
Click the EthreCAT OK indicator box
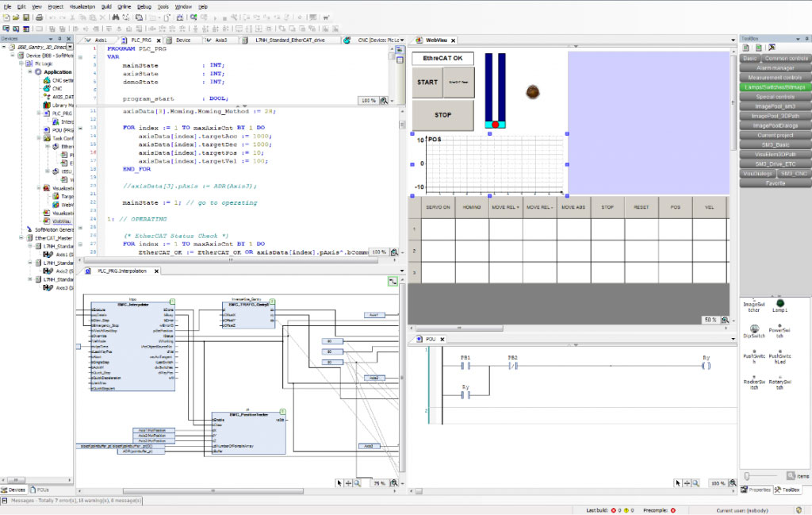[442, 58]
